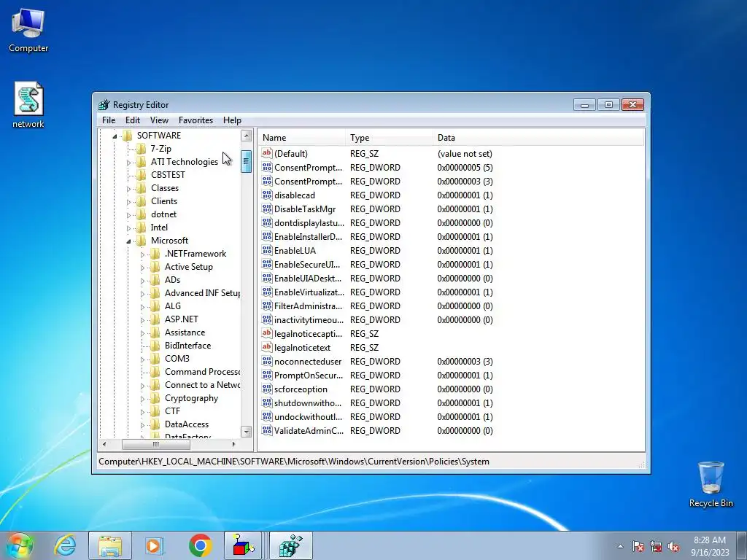Sort values by Name column header
747x560 pixels.
(301, 138)
